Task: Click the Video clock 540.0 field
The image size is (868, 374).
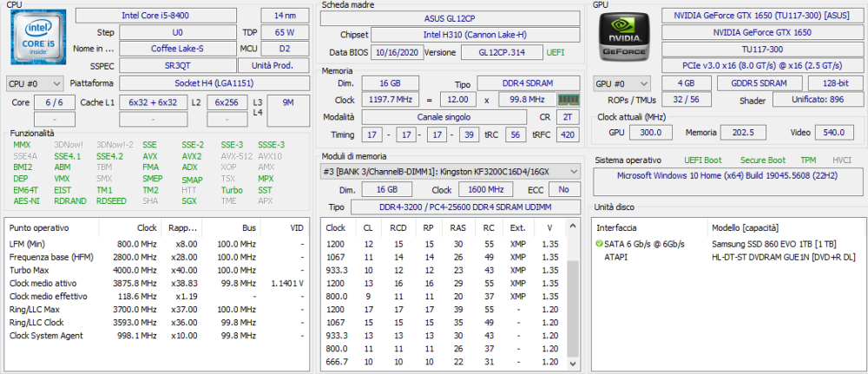Action: click(833, 132)
